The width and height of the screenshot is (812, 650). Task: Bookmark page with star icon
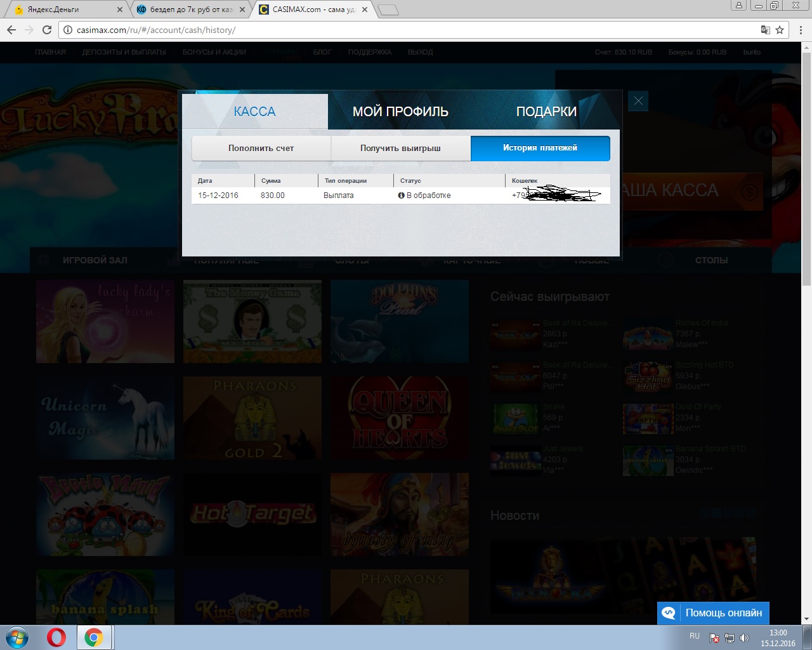click(780, 30)
